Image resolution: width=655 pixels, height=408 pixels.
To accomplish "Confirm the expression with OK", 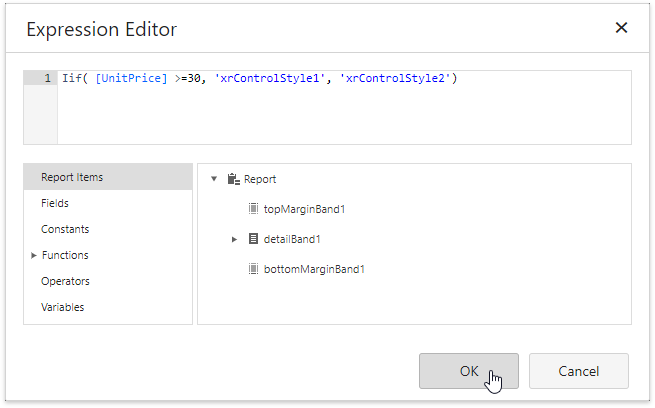I will pyautogui.click(x=468, y=370).
